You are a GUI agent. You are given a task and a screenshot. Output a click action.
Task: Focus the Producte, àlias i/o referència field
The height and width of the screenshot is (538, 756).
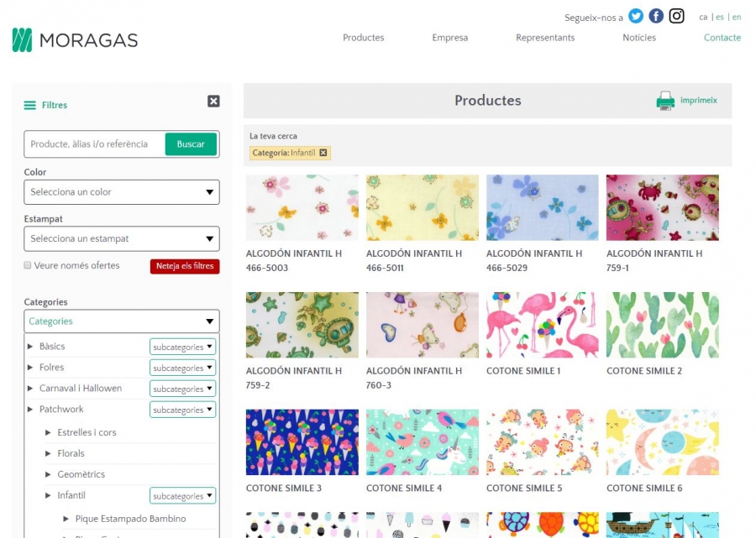point(94,144)
